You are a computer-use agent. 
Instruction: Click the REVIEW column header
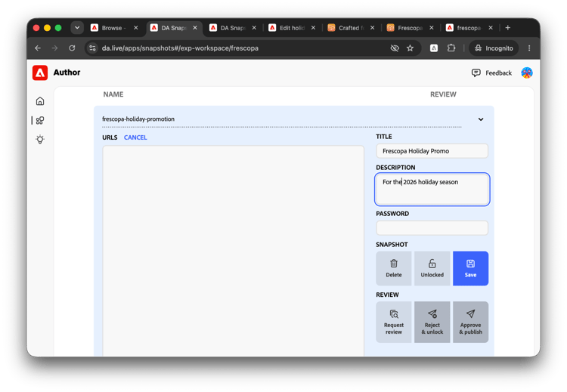click(x=443, y=94)
